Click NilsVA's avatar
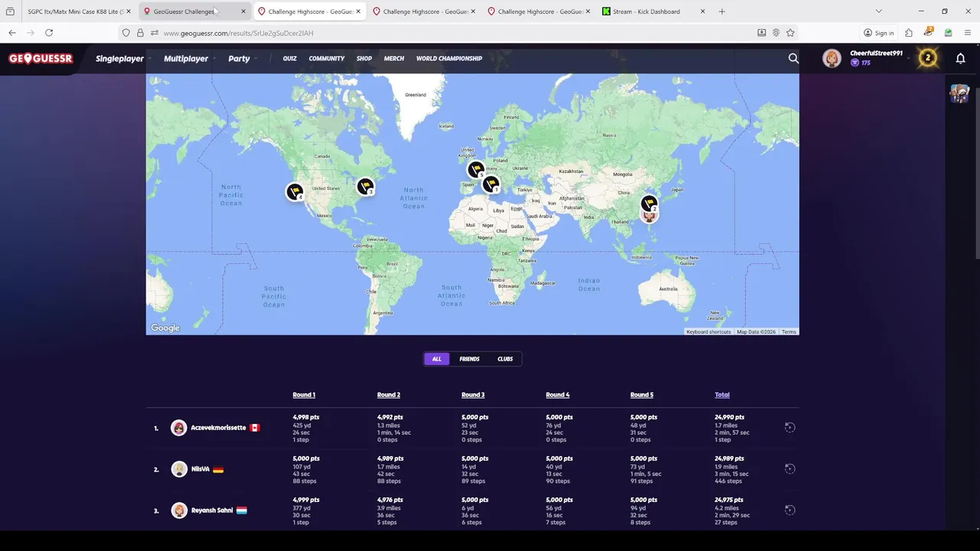 coord(179,469)
